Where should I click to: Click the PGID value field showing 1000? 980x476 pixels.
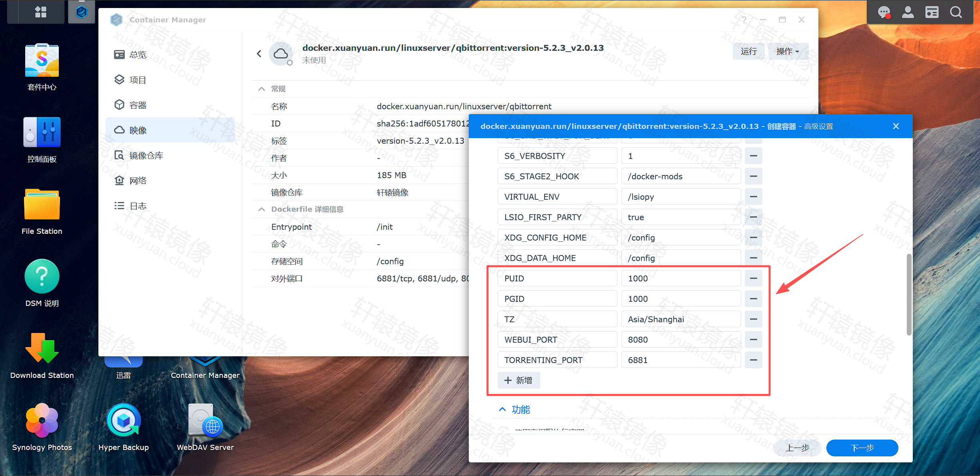click(681, 299)
